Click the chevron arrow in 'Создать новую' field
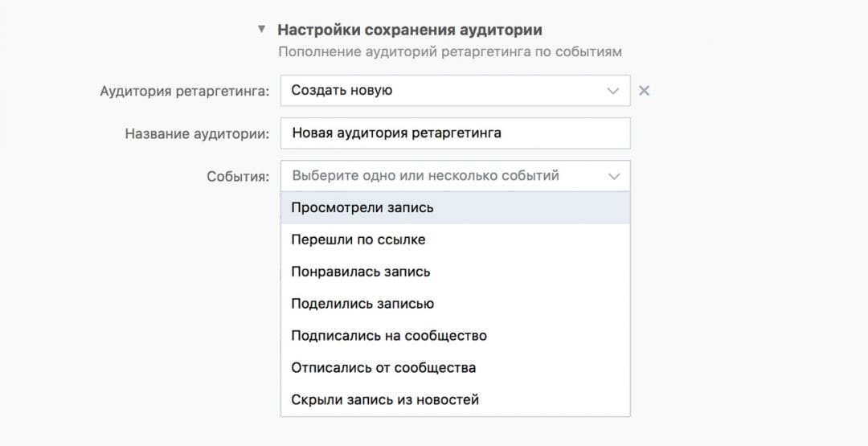This screenshot has width=868, height=446. (614, 91)
